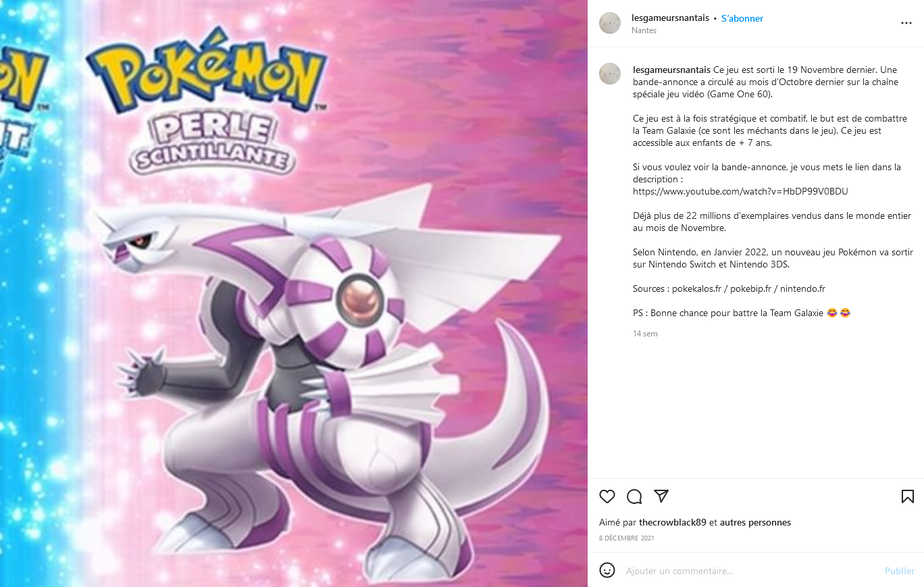
Task: Open the 8 DÉCEMBRE 2021 date link
Action: 627,538
